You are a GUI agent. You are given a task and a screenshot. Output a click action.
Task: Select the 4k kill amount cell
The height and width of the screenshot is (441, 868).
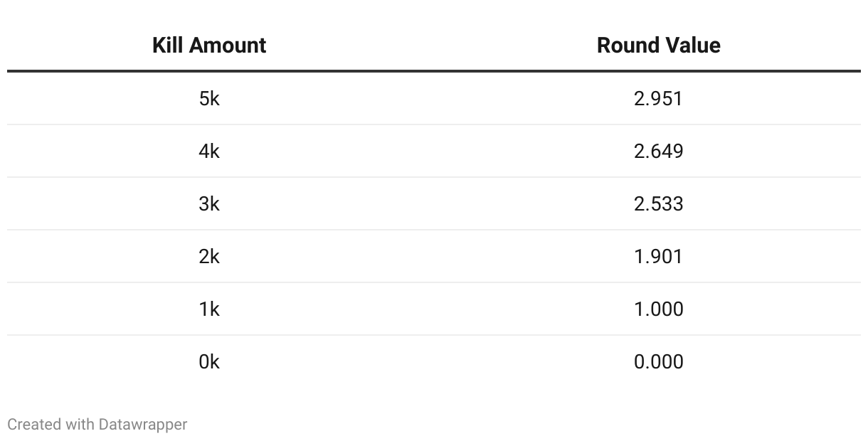click(x=209, y=151)
